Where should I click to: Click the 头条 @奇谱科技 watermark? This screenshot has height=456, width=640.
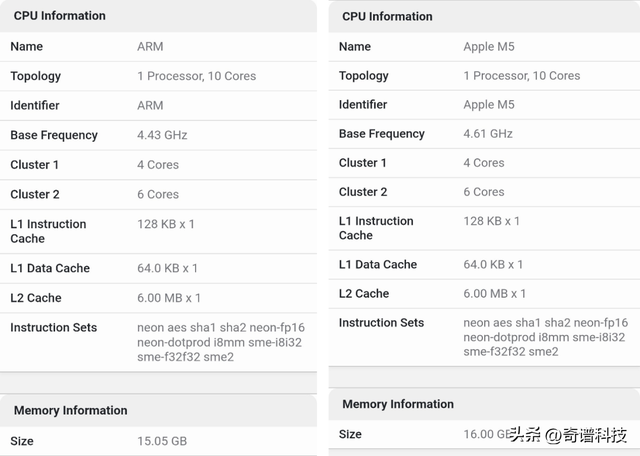(x=568, y=436)
